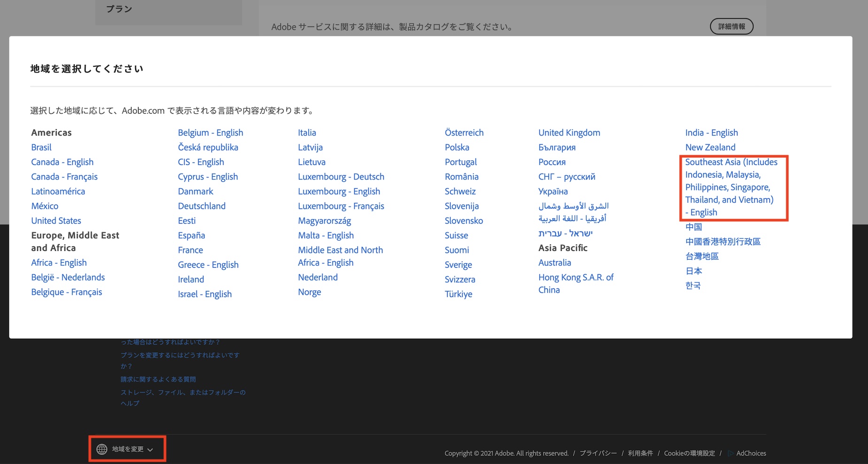Choose Canada - Français region
The height and width of the screenshot is (464, 868).
64,177
